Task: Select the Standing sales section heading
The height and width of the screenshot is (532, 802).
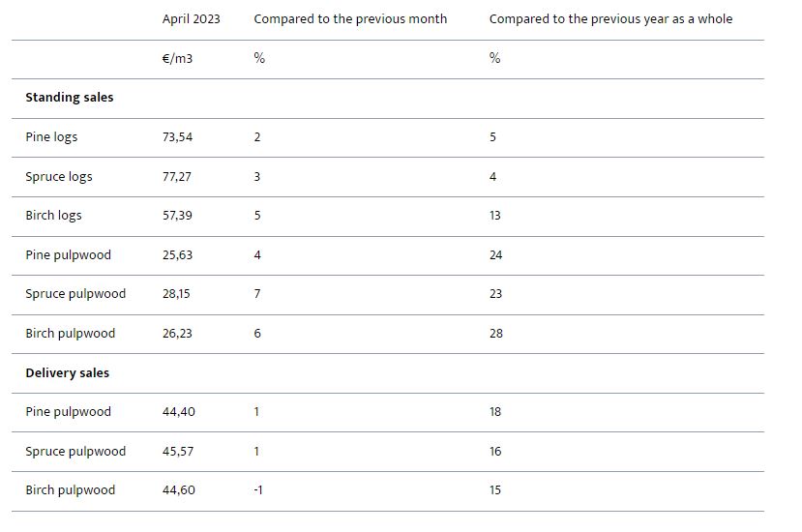Action: click(x=69, y=98)
